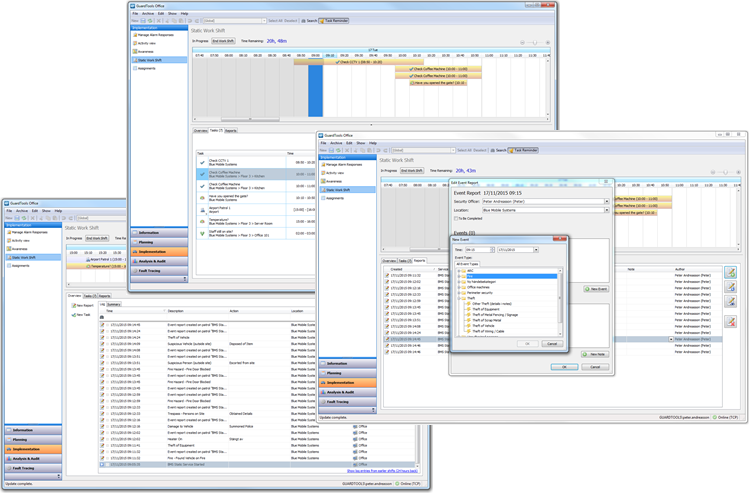Open the Global combo box in the top window toolbar
The height and width of the screenshot is (493, 749).
[x=235, y=21]
